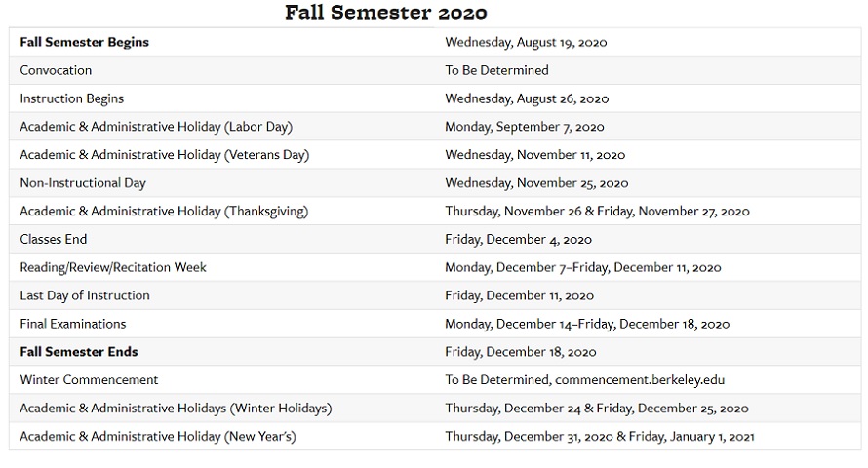Viewport: 868px width, 468px height.
Task: Click the "Final Examinations" row label
Action: (73, 324)
